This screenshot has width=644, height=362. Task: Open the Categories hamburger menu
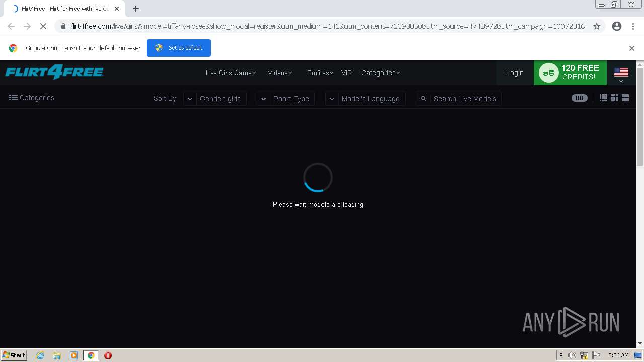click(x=31, y=98)
